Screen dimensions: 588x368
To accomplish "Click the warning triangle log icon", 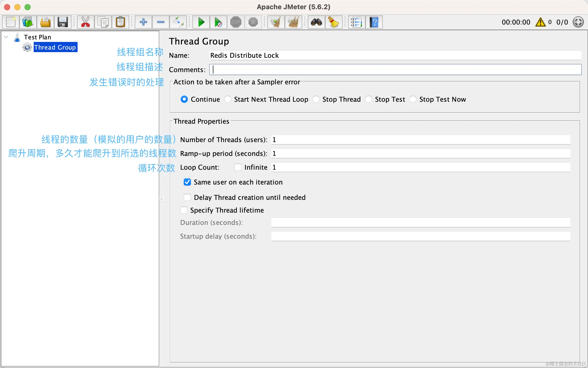I will [x=541, y=22].
